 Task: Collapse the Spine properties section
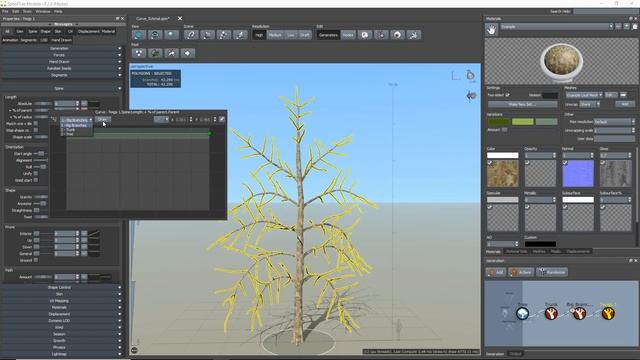point(62,89)
